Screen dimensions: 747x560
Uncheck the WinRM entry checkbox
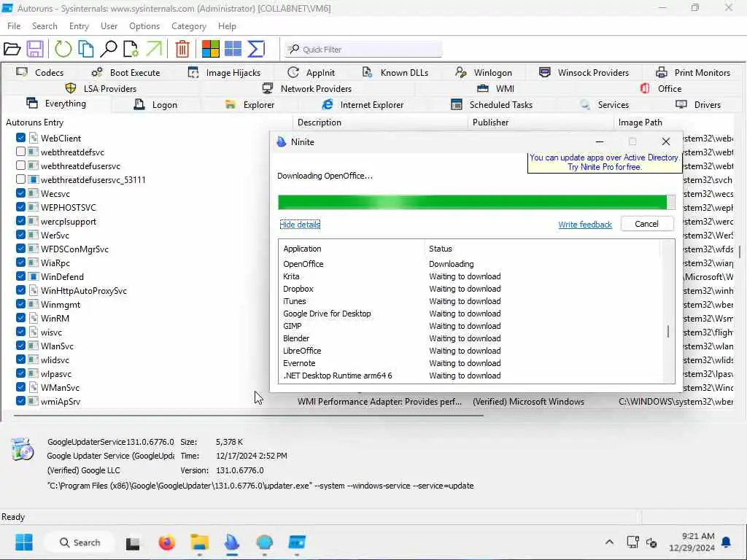click(x=20, y=317)
